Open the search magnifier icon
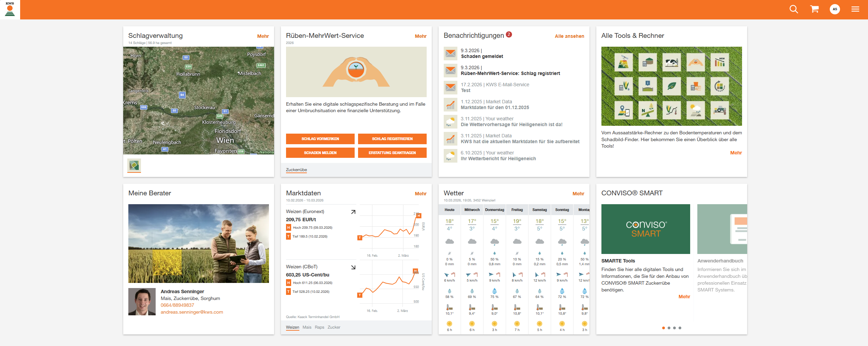 click(x=794, y=9)
